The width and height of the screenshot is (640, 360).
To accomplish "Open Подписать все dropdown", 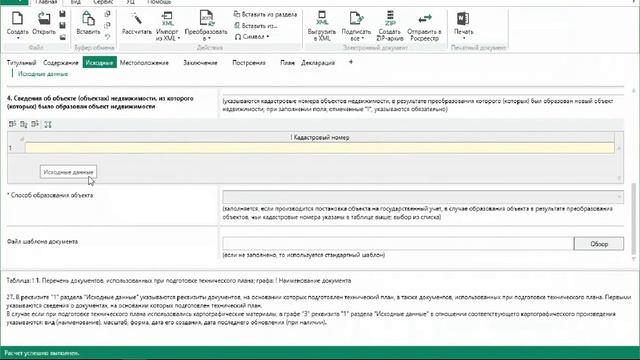I will tap(356, 25).
